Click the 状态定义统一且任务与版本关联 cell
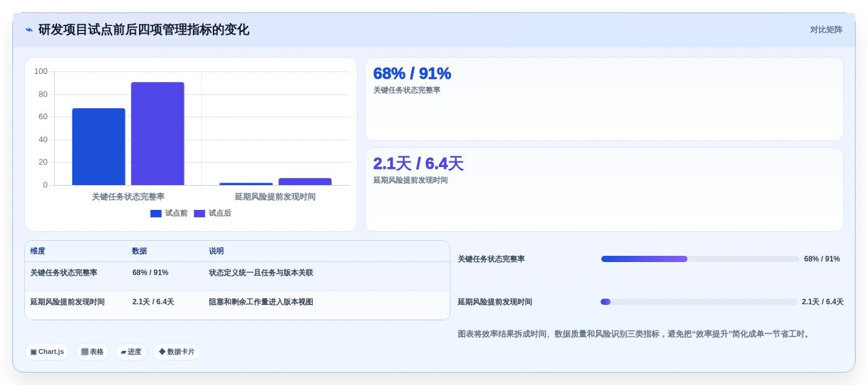This screenshot has height=385, width=868. click(x=261, y=273)
